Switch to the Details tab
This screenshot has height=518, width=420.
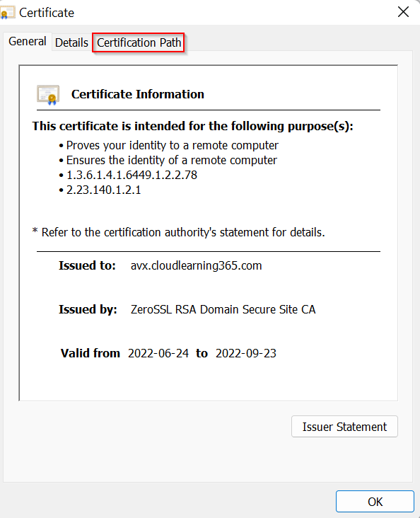pos(71,42)
